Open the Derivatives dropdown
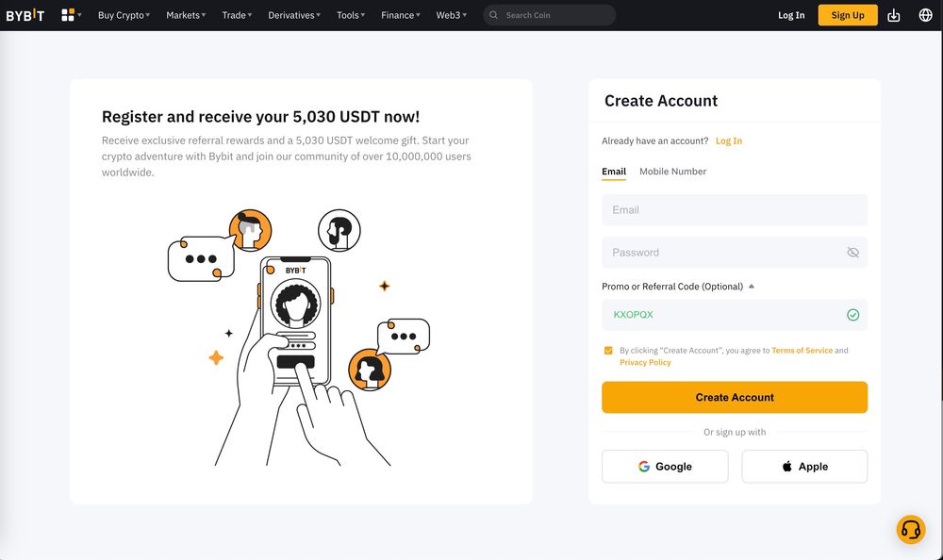The height and width of the screenshot is (560, 943). pos(293,15)
